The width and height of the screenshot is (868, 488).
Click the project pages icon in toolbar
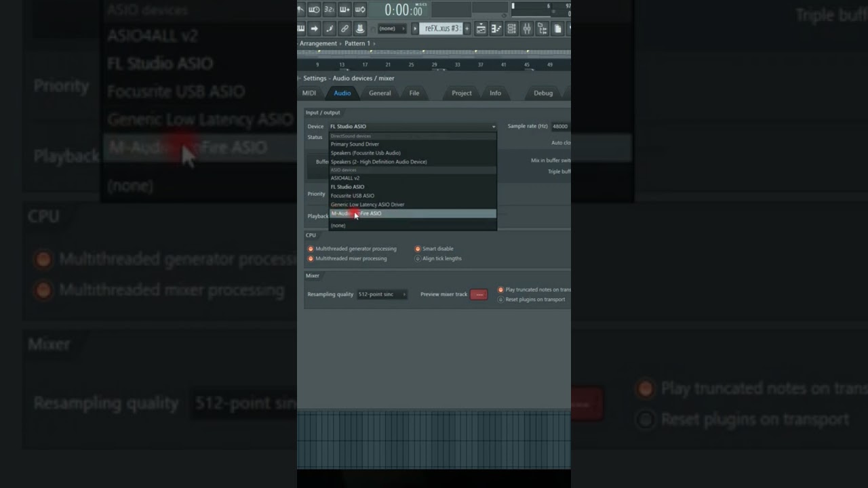tap(557, 28)
